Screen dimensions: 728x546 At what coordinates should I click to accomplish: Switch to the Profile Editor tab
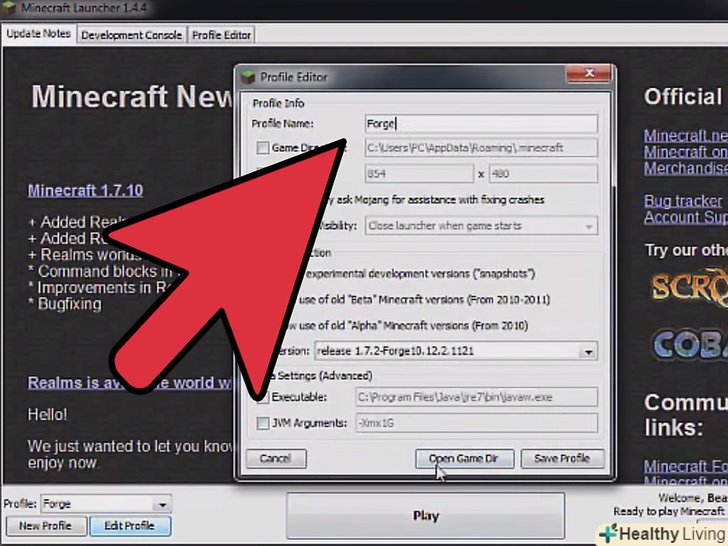[x=221, y=35]
